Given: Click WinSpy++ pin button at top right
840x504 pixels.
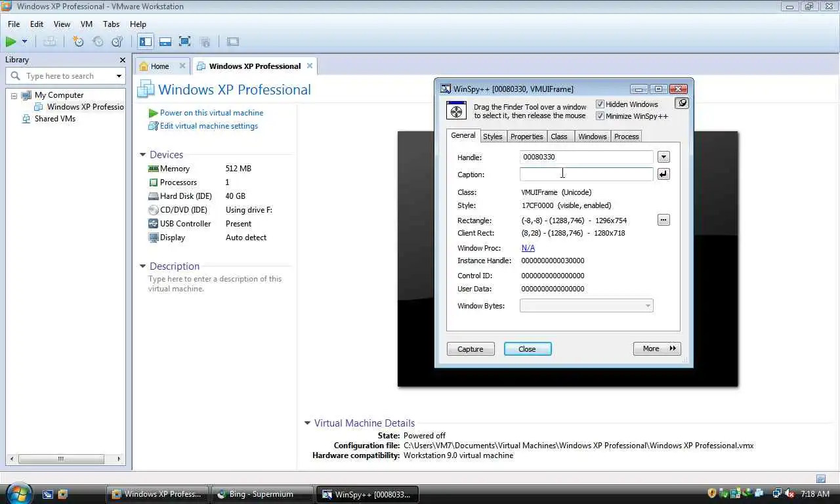Looking at the screenshot, I should tap(682, 104).
